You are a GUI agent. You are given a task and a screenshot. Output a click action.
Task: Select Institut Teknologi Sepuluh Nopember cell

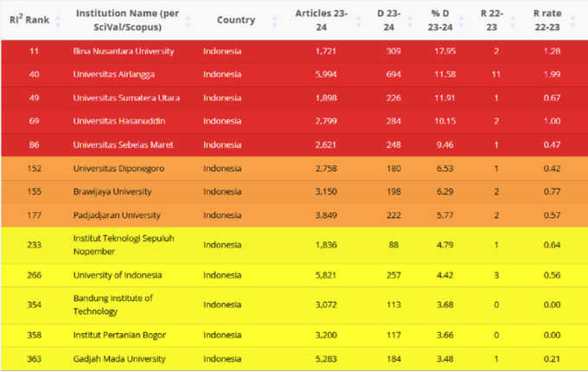(124, 245)
